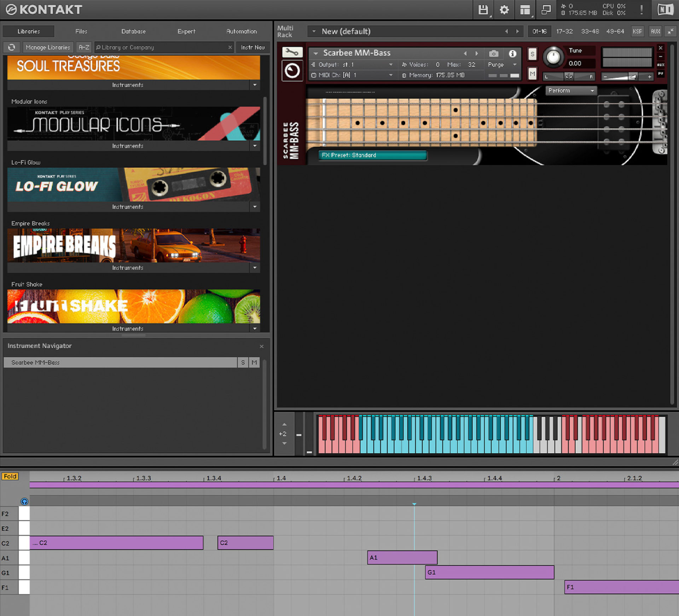Click the library refresh icon above Manage Libraries
This screenshot has width=679, height=616.
[11, 47]
